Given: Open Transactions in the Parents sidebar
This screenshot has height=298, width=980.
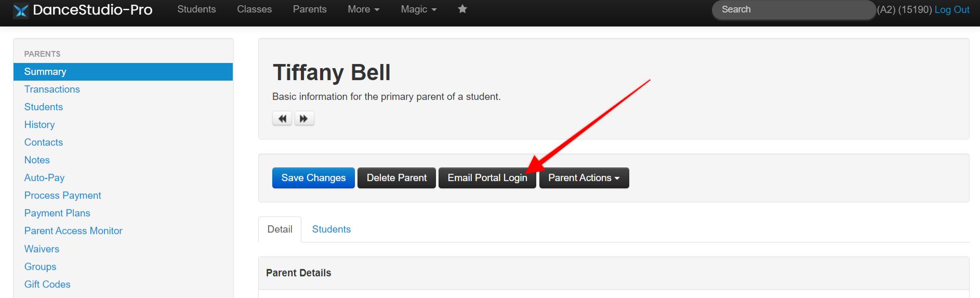Looking at the screenshot, I should click(52, 89).
